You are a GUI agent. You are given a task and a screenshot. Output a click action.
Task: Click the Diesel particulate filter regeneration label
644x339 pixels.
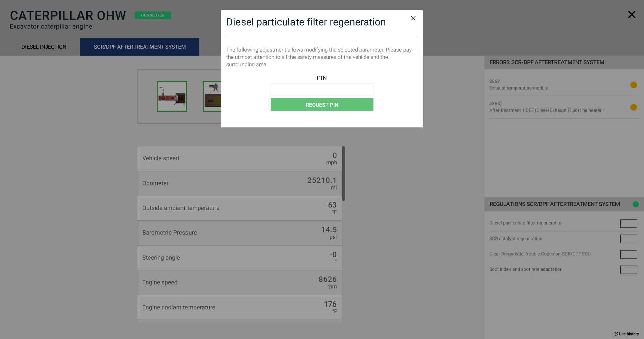click(x=526, y=223)
